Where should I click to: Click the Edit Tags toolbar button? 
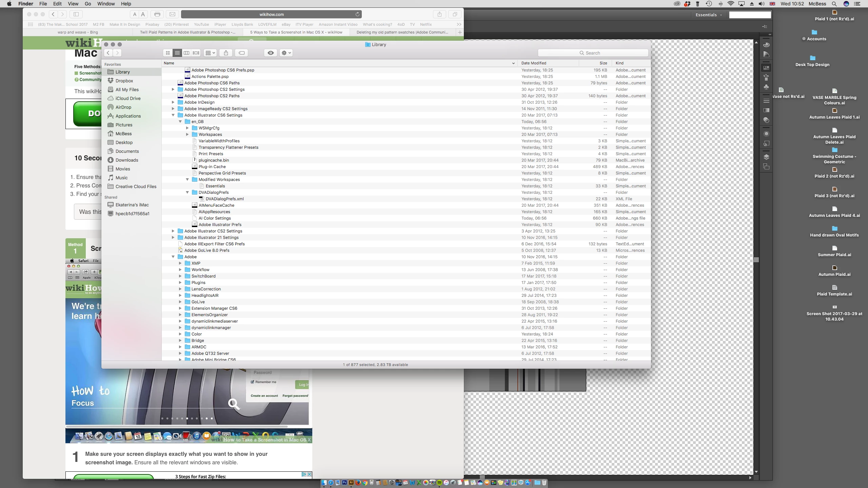241,53
